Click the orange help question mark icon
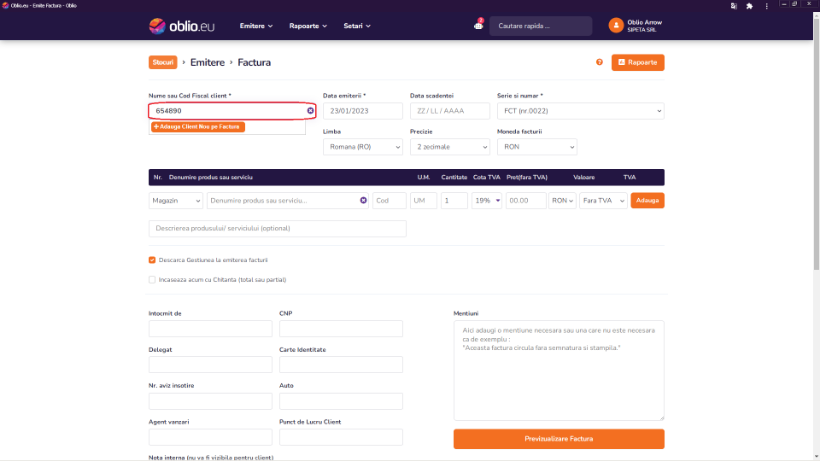The image size is (820, 461). click(599, 62)
